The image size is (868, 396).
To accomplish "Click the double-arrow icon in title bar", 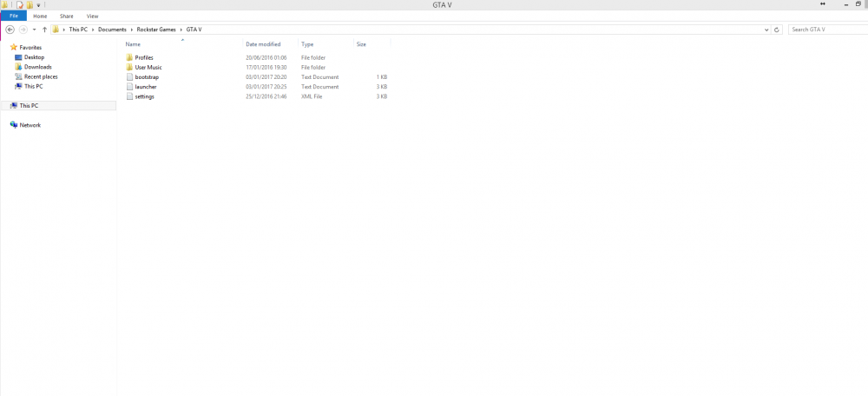I will (823, 3).
